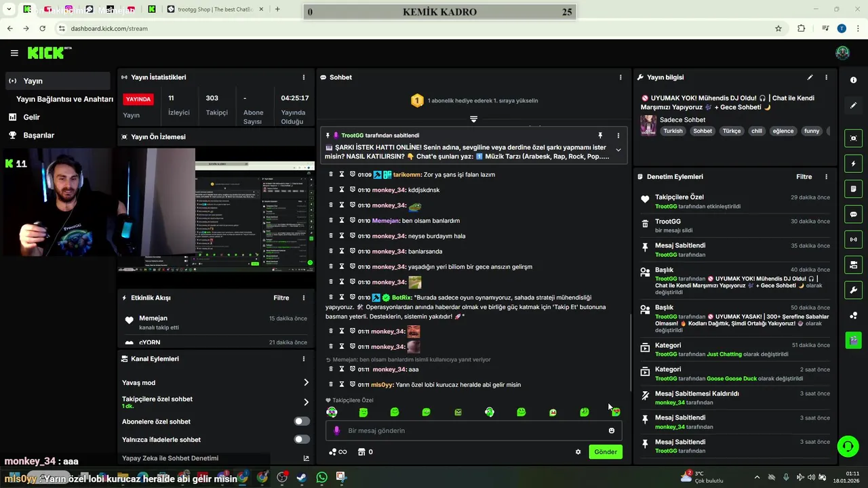Open Yayın bilgisi three-dot menu
868x488 pixels.
coord(826,77)
